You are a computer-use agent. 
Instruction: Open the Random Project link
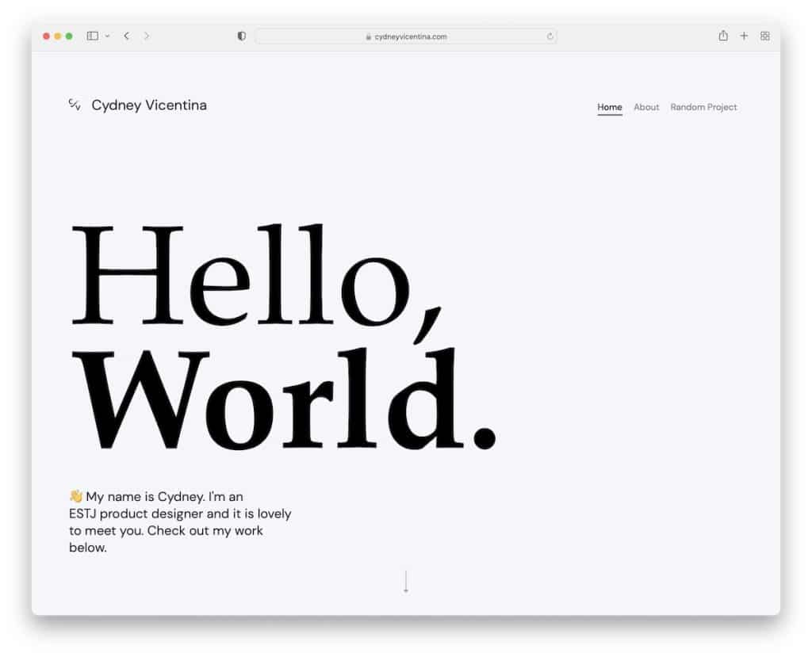pos(703,107)
